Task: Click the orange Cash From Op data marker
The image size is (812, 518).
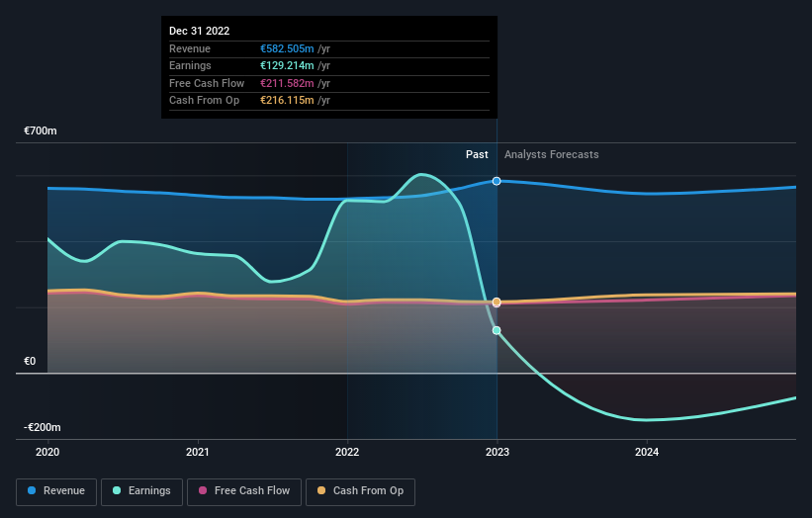Action: coord(496,302)
